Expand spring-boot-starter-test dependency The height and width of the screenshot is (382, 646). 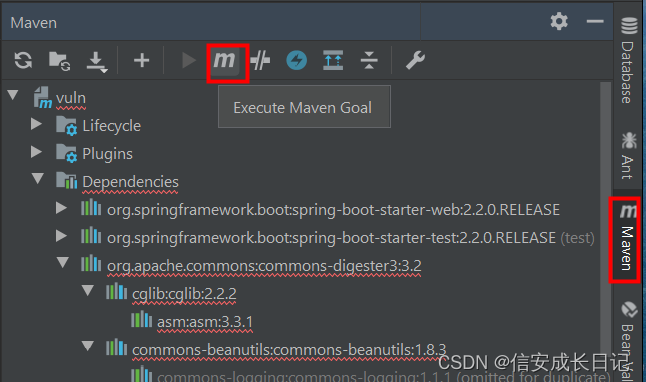(61, 236)
